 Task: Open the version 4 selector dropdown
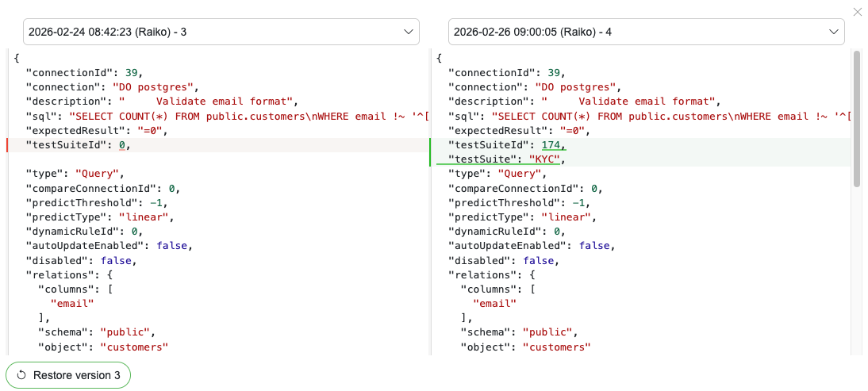(646, 32)
